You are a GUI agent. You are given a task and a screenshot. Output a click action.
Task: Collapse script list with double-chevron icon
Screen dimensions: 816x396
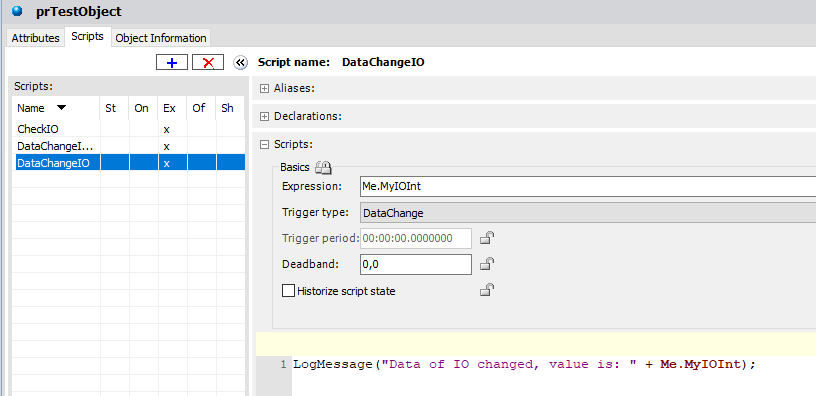[240, 62]
